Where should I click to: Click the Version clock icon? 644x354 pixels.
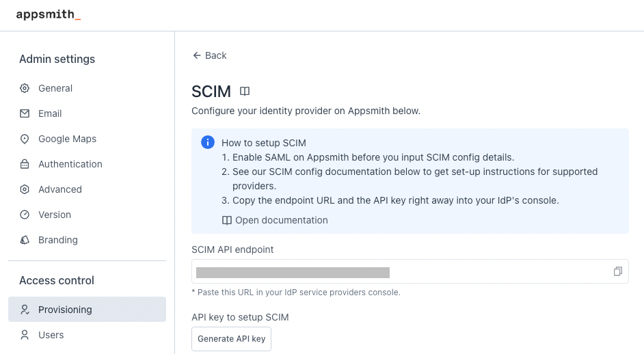pos(25,215)
